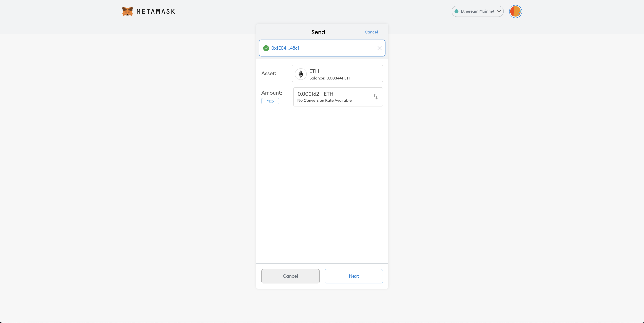Swap currency with up-down arrows icon

375,97
